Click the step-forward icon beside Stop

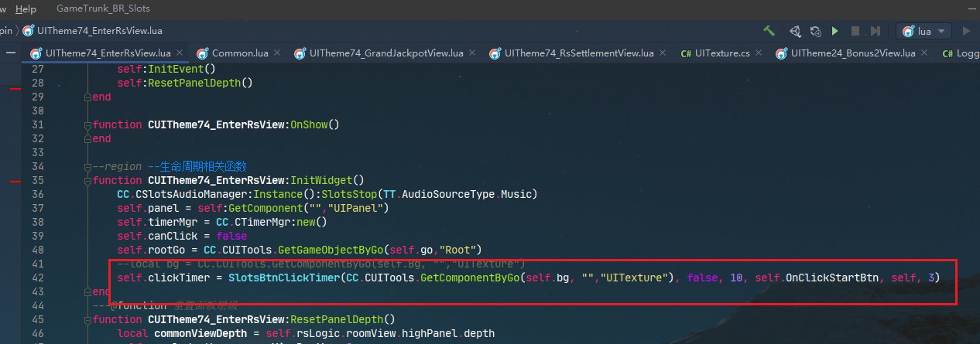875,31
